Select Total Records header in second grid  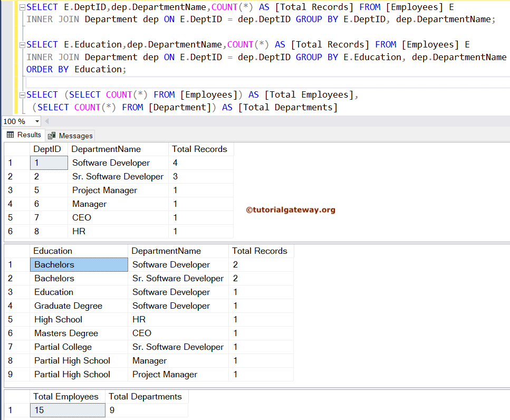coord(261,251)
